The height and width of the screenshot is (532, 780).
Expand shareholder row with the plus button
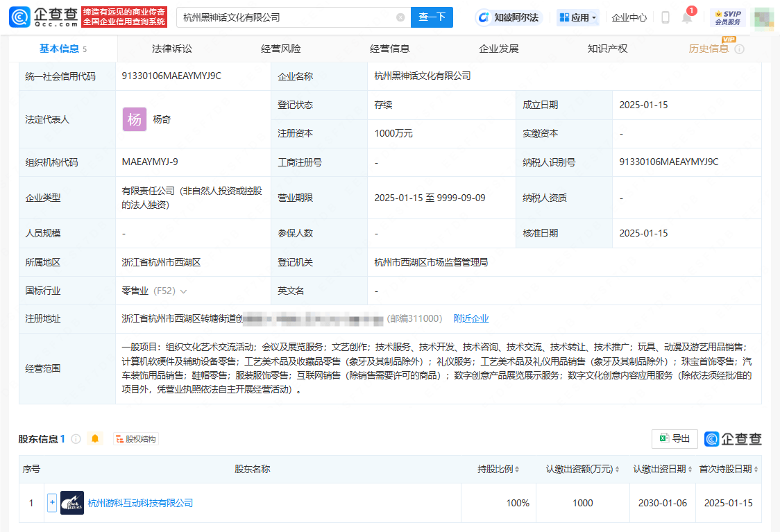[x=52, y=502]
